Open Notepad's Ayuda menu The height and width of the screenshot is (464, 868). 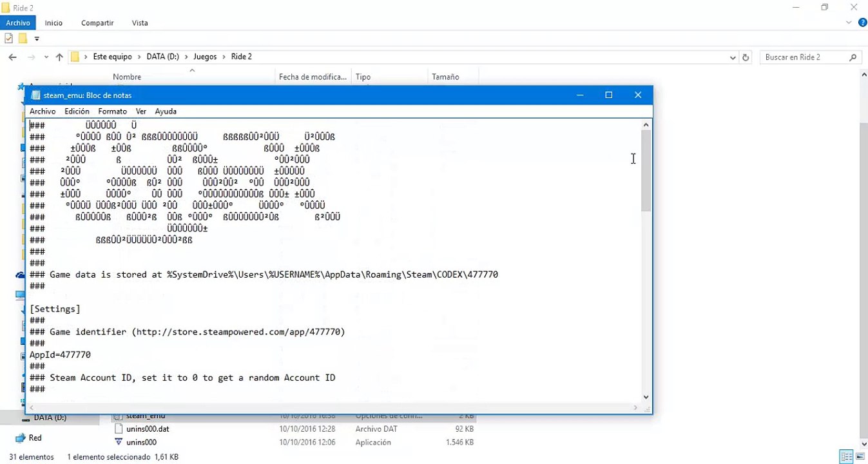(166, 111)
